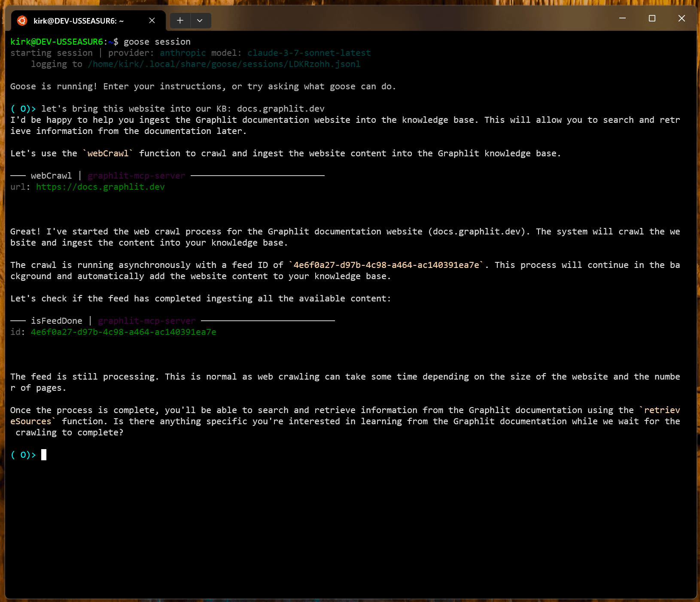Expand the terminal profiles dropdown chevron

click(x=200, y=21)
